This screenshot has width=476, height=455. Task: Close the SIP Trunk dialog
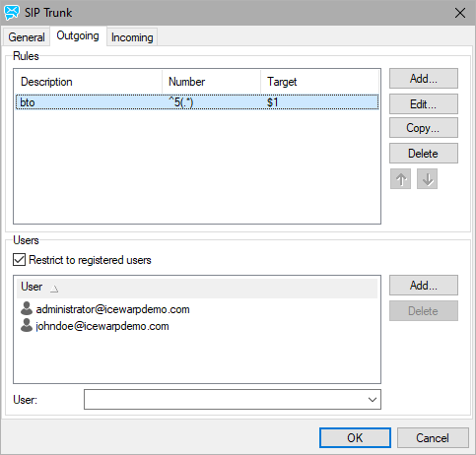(460, 13)
